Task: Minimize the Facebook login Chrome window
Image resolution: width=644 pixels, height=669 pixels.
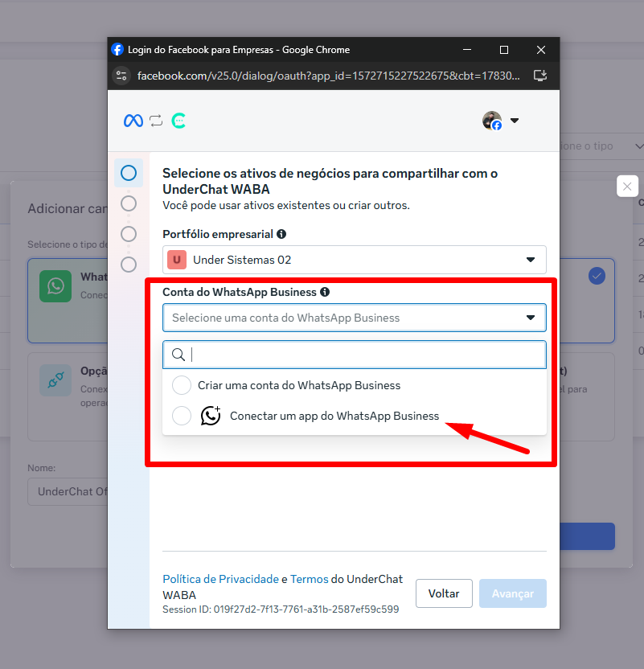Action: pos(467,50)
